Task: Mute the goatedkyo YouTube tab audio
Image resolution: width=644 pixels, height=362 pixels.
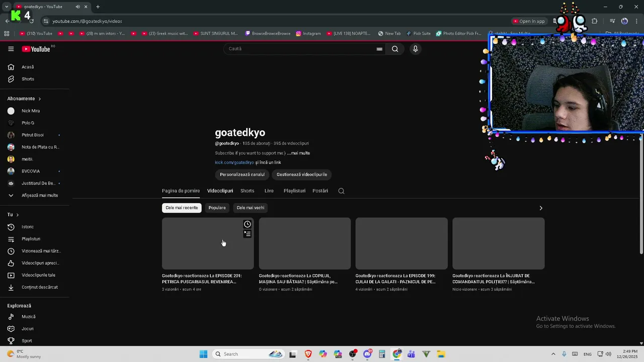Action: pos(78,7)
